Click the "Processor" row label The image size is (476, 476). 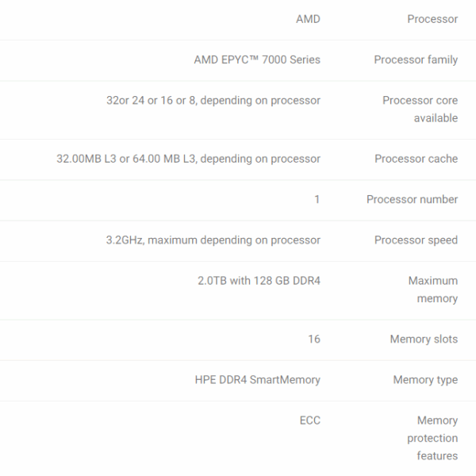pos(432,19)
